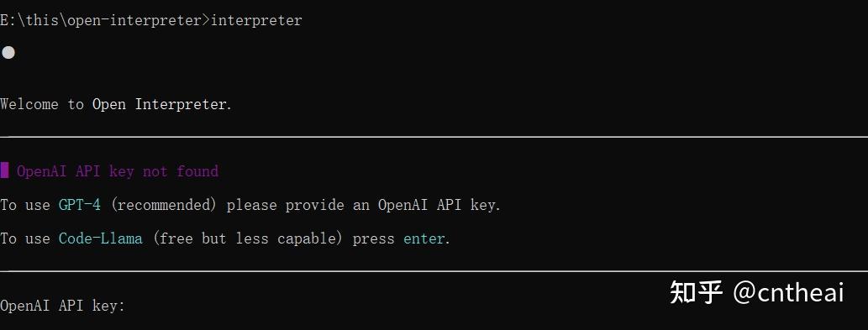
Task: Click the typed 'interpreter' command
Action: click(256, 21)
